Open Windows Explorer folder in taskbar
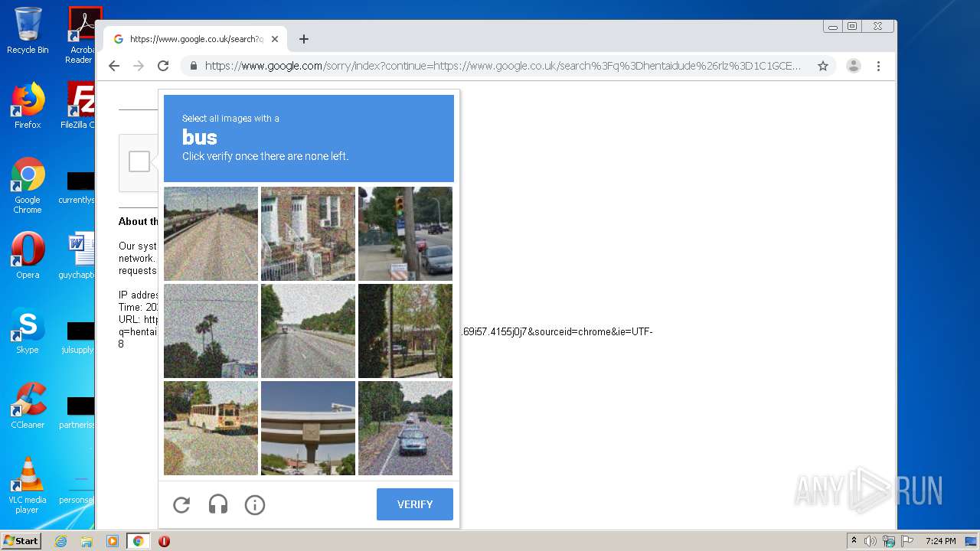The image size is (980, 551). click(x=87, y=541)
